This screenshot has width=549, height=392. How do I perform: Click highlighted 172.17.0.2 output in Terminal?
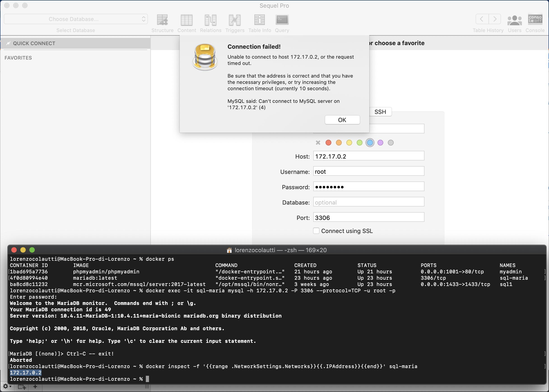point(26,373)
